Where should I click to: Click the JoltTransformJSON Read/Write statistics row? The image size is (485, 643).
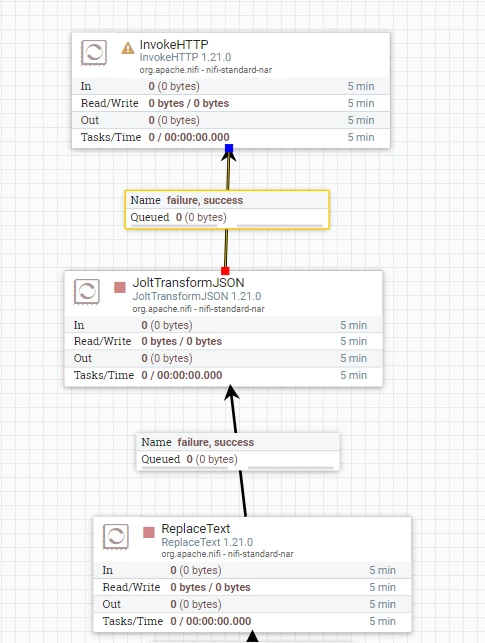coord(223,341)
